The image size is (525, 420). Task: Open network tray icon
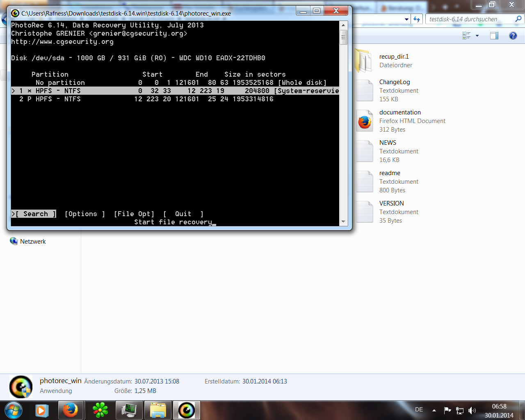(x=460, y=410)
